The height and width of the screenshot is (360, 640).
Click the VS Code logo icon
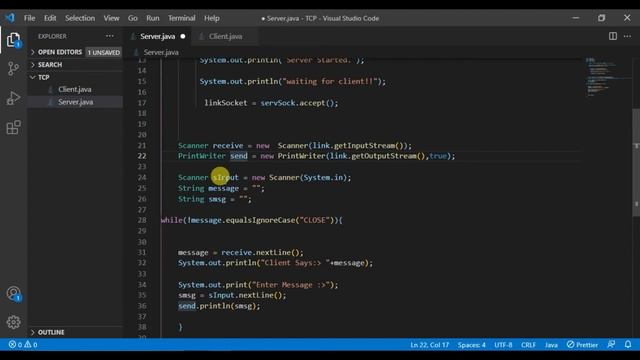10,18
